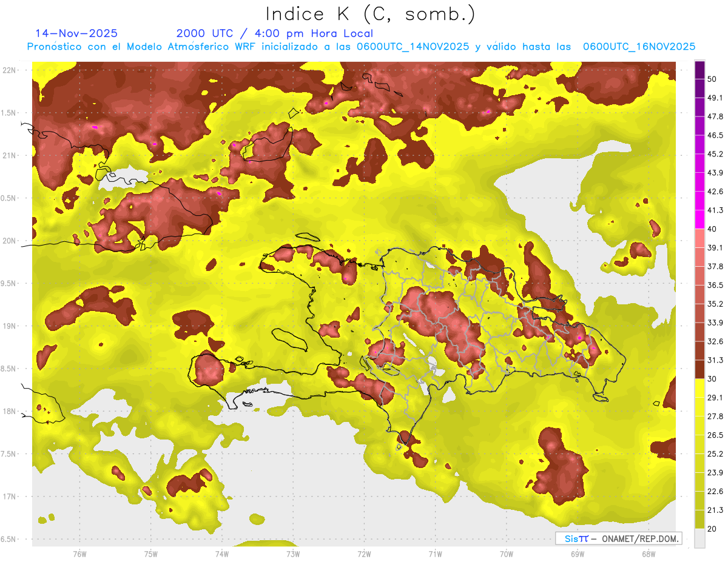Screen dimensions: 728x562
Task: Pick the dark purple swatch at the legend top
Action: tap(699, 70)
